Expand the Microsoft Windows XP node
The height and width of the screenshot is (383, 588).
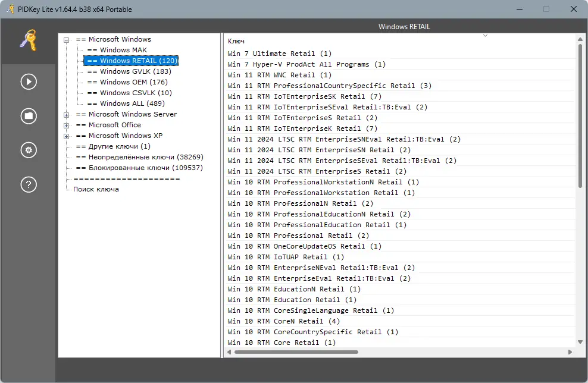click(x=67, y=136)
